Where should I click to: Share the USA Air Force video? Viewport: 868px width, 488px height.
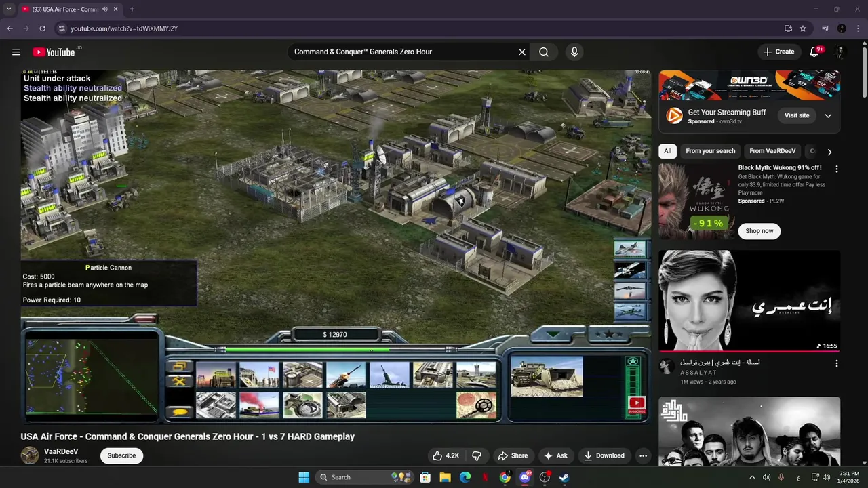tap(513, 455)
